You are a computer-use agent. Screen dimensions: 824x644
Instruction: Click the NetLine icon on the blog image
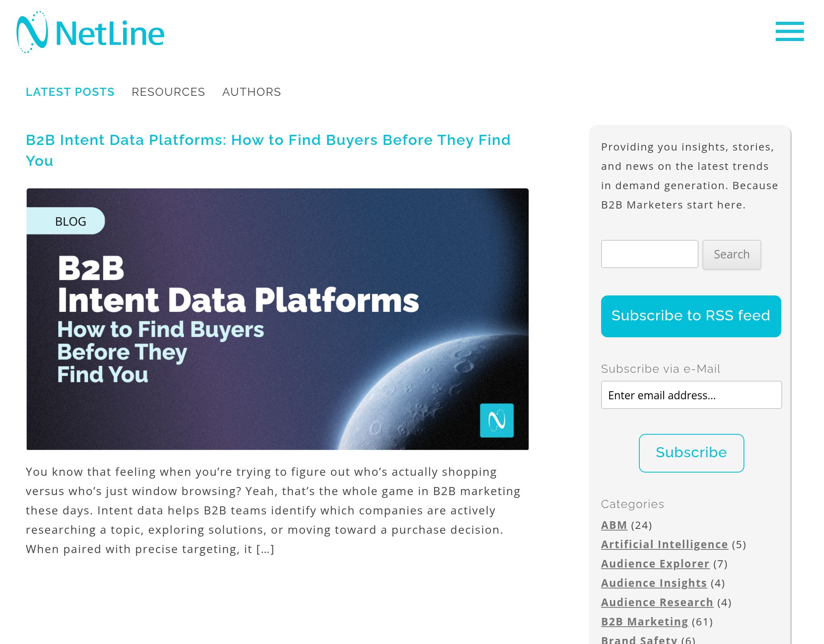tap(497, 420)
